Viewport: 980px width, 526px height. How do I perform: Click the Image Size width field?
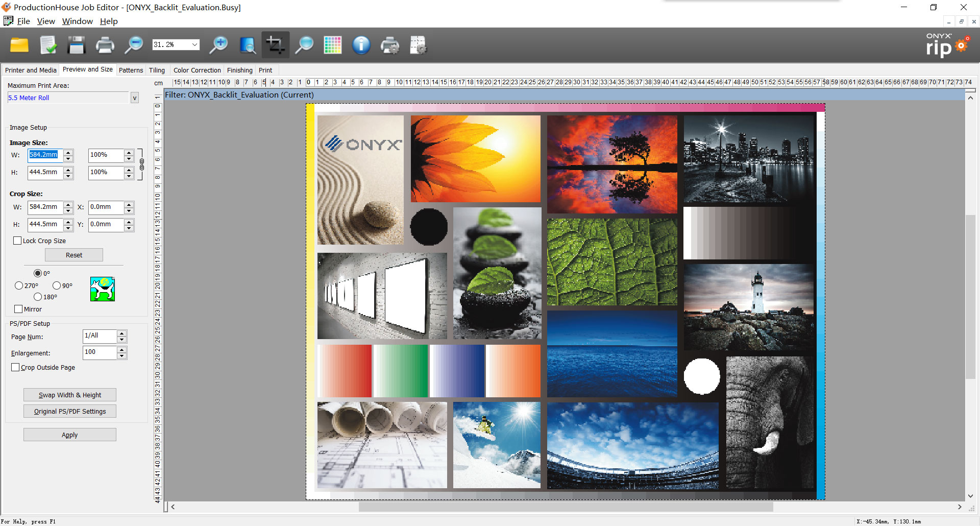pos(45,155)
